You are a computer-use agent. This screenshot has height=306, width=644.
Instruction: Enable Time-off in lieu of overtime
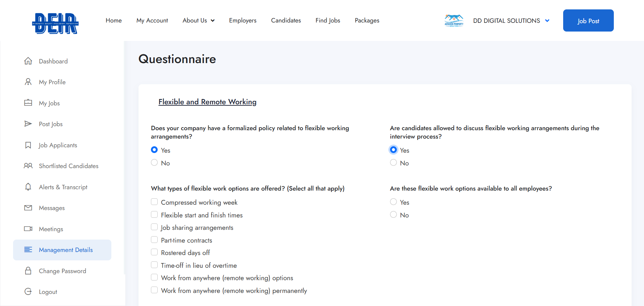click(x=154, y=265)
